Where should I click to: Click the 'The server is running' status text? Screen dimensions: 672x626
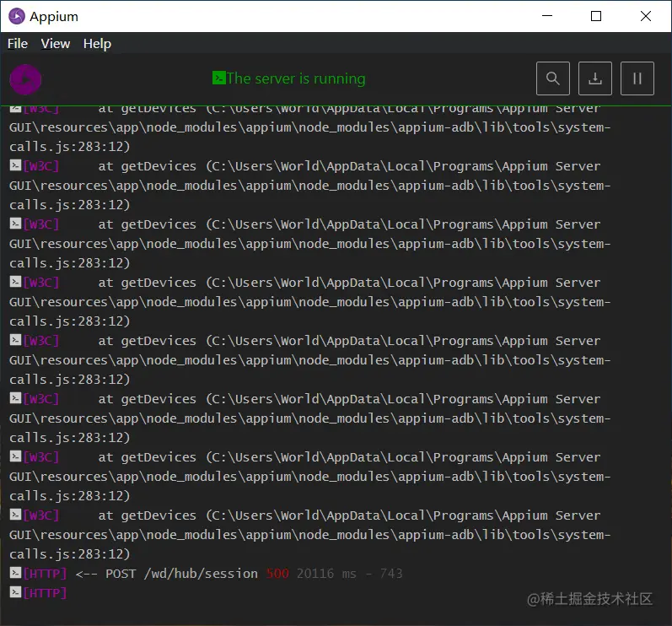point(296,78)
